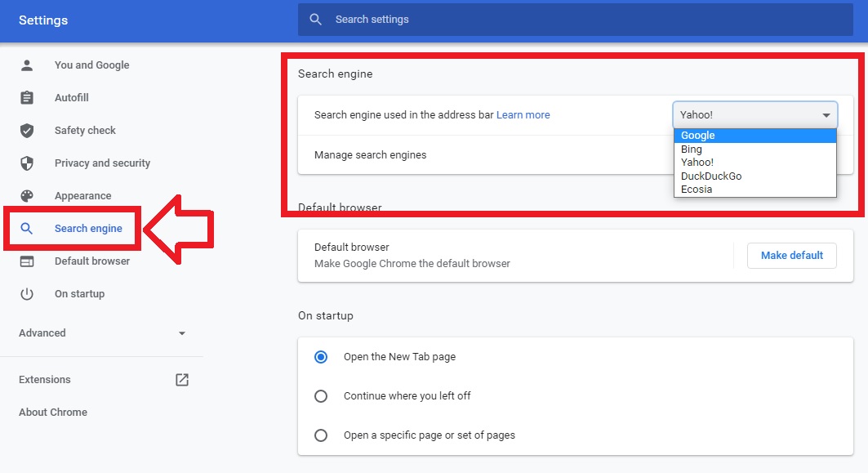
Task: Open Privacy and security settings
Action: [x=102, y=163]
